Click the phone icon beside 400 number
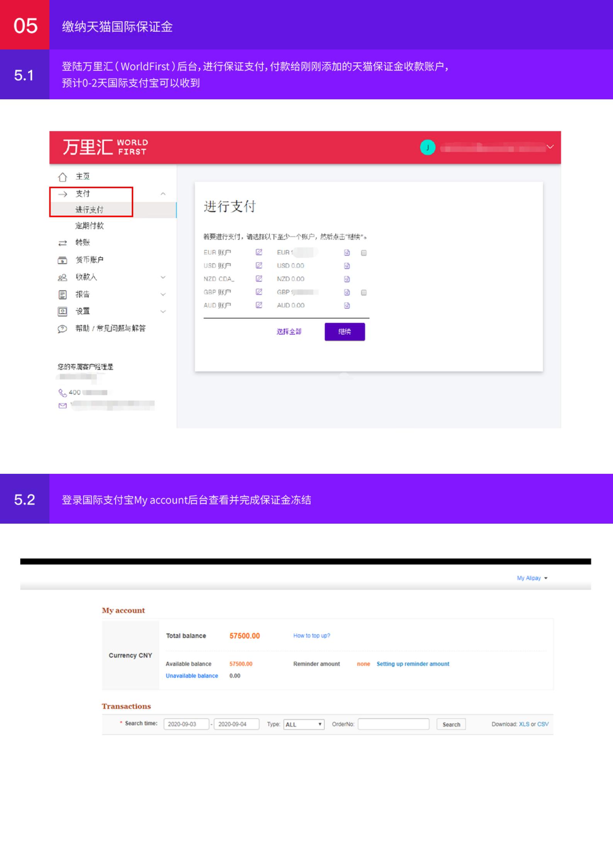Image resolution: width=613 pixels, height=868 pixels. (x=62, y=393)
